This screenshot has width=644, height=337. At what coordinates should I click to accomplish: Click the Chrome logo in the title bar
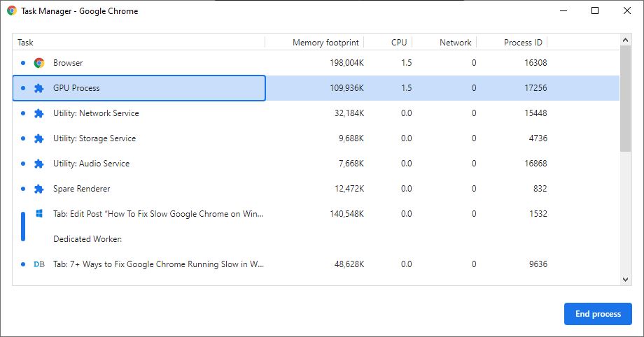pyautogui.click(x=11, y=11)
